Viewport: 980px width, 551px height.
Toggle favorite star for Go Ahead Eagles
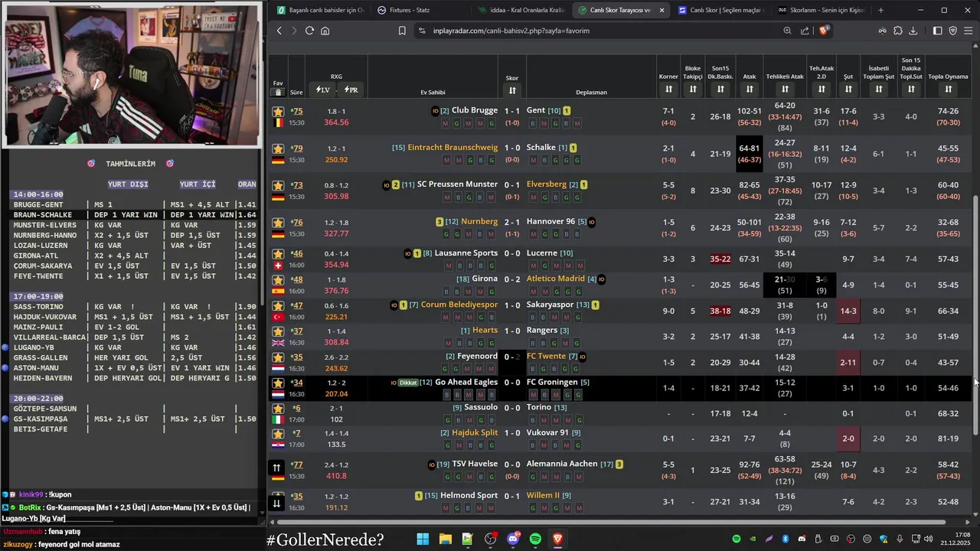tap(278, 383)
